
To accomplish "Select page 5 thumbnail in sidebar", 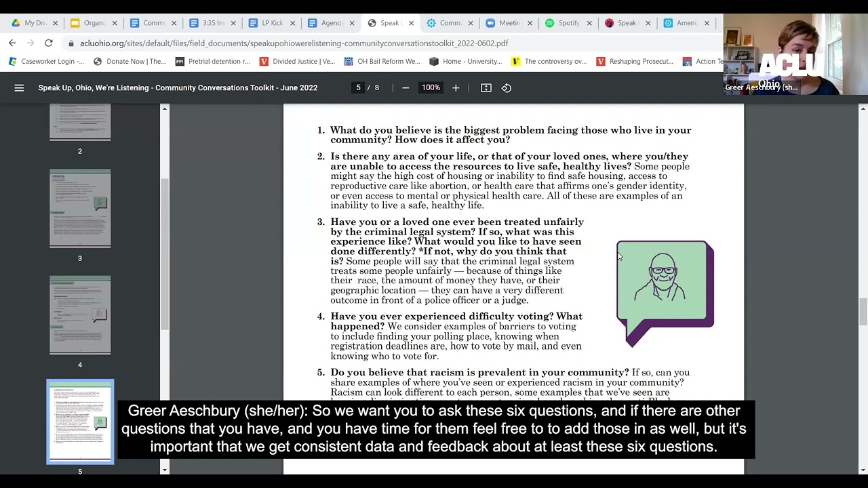I will click(x=80, y=422).
